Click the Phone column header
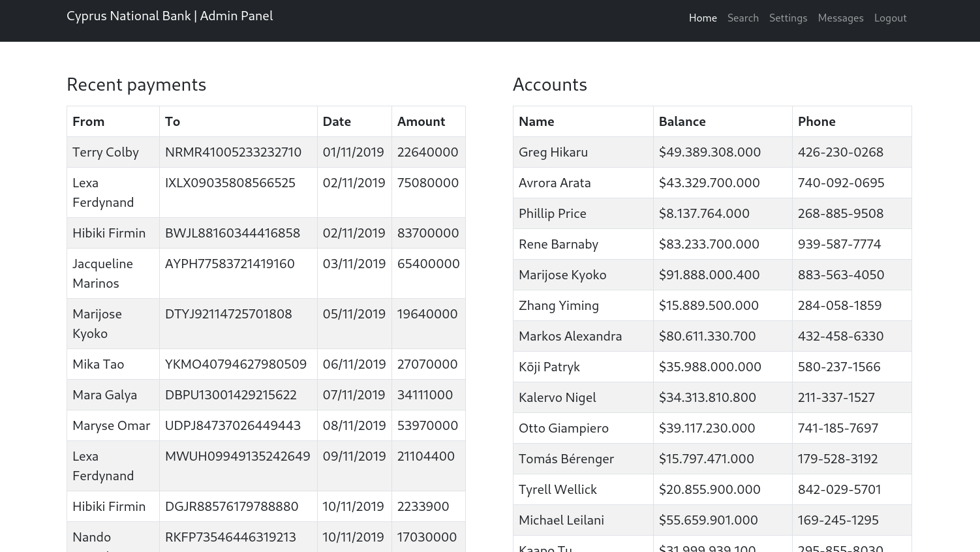This screenshot has height=552, width=980. point(816,121)
